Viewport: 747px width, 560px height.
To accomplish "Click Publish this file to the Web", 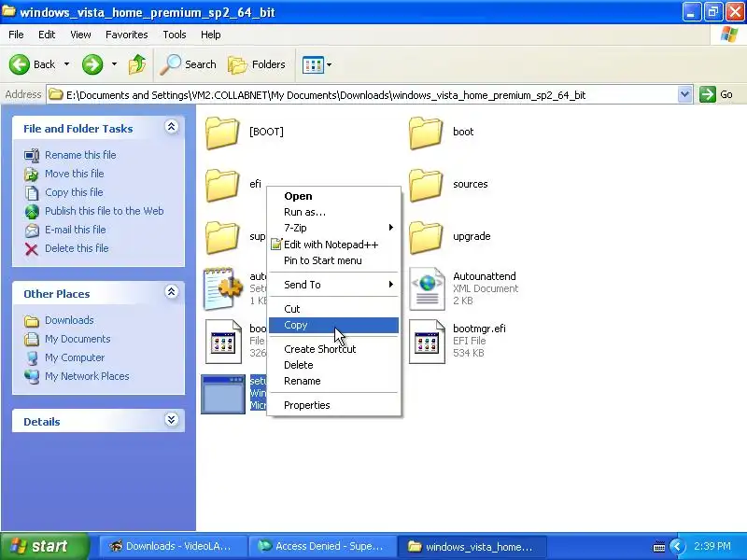I will coord(105,211).
